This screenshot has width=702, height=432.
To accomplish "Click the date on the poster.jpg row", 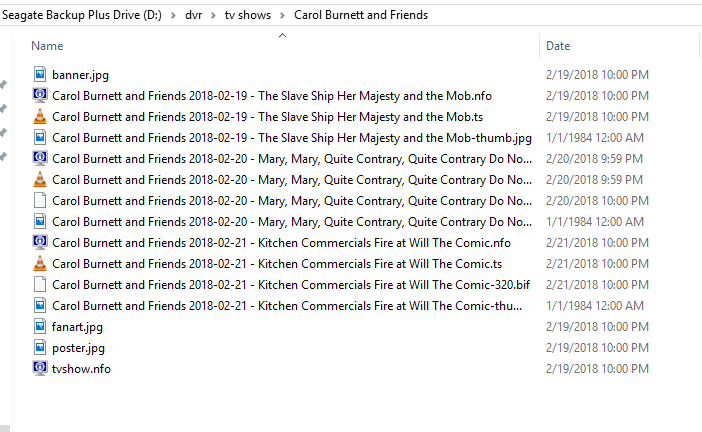I will [597, 348].
